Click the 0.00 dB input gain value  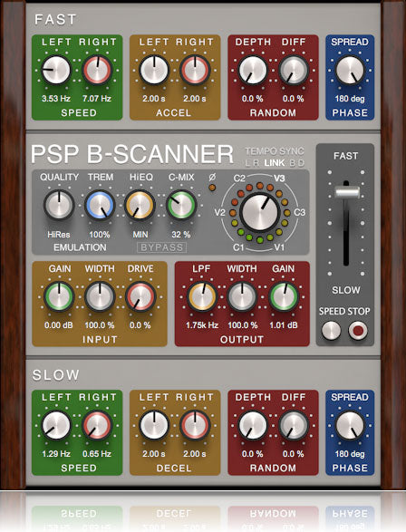[x=59, y=325]
